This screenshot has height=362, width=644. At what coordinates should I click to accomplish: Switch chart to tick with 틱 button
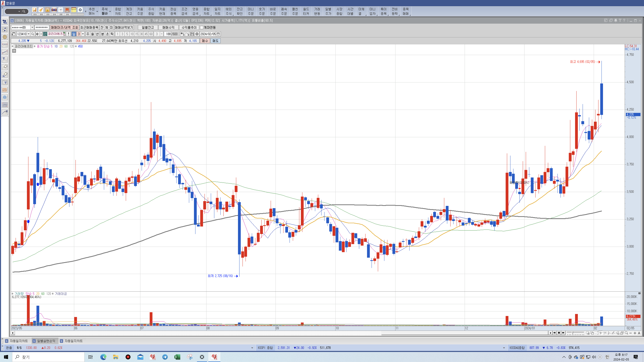[112, 34]
